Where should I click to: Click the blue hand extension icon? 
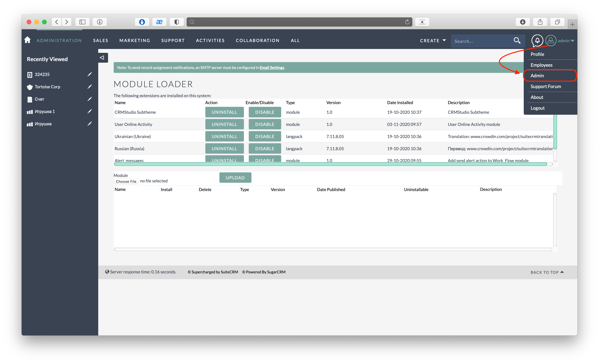[142, 22]
